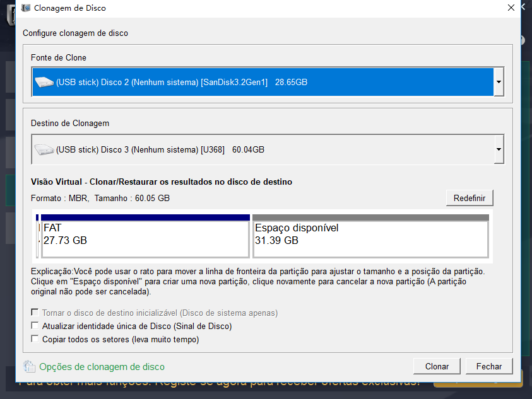Enable 'Atualizar identidade única de Disco' checkbox
This screenshot has height=399, width=532.
[35, 326]
